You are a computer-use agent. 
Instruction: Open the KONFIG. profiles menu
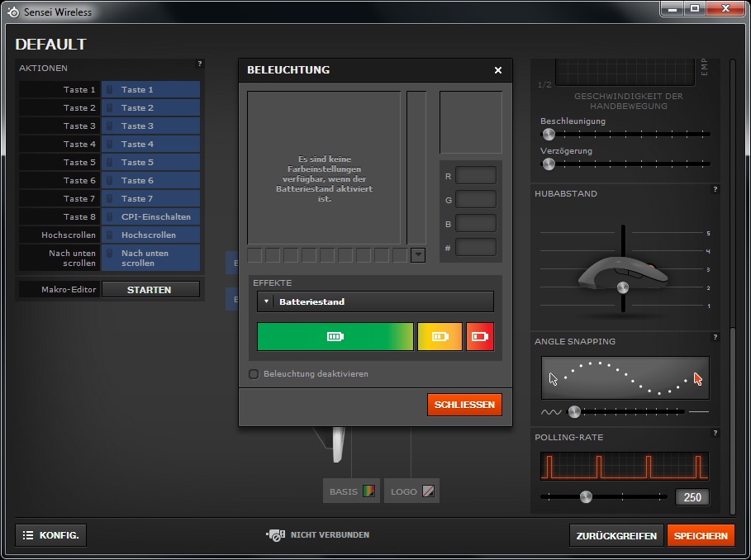coord(51,535)
